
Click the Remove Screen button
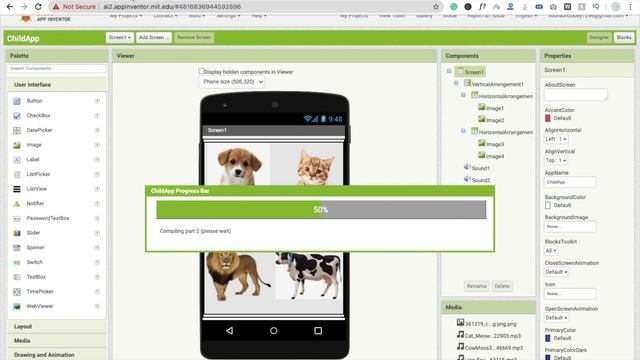pos(194,38)
